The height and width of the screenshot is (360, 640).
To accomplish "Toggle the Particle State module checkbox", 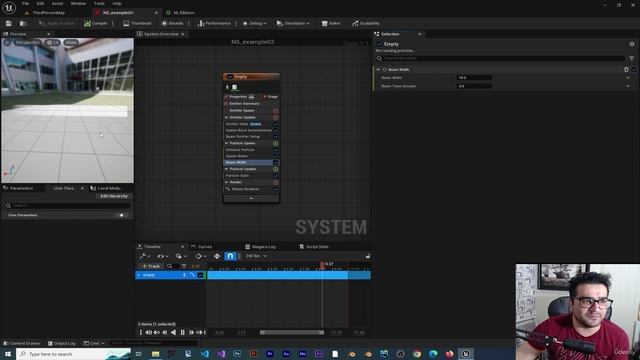I will pos(276,176).
